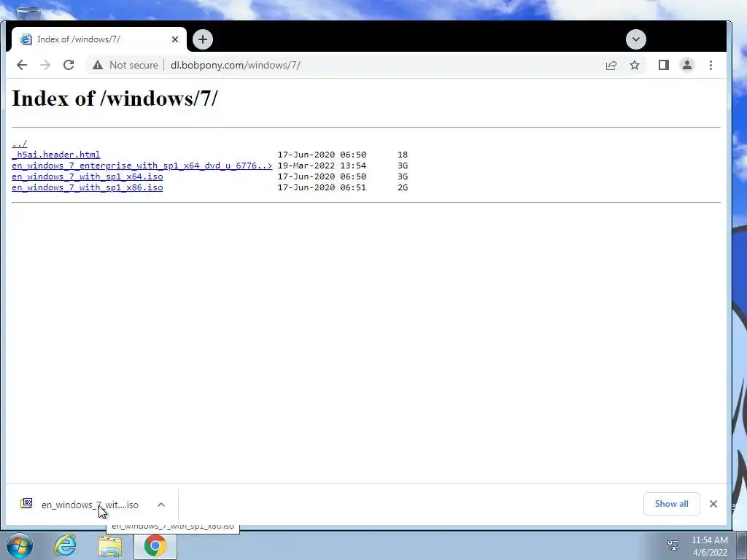747x560 pixels.
Task: Expand the download item options chevron
Action: click(161, 505)
